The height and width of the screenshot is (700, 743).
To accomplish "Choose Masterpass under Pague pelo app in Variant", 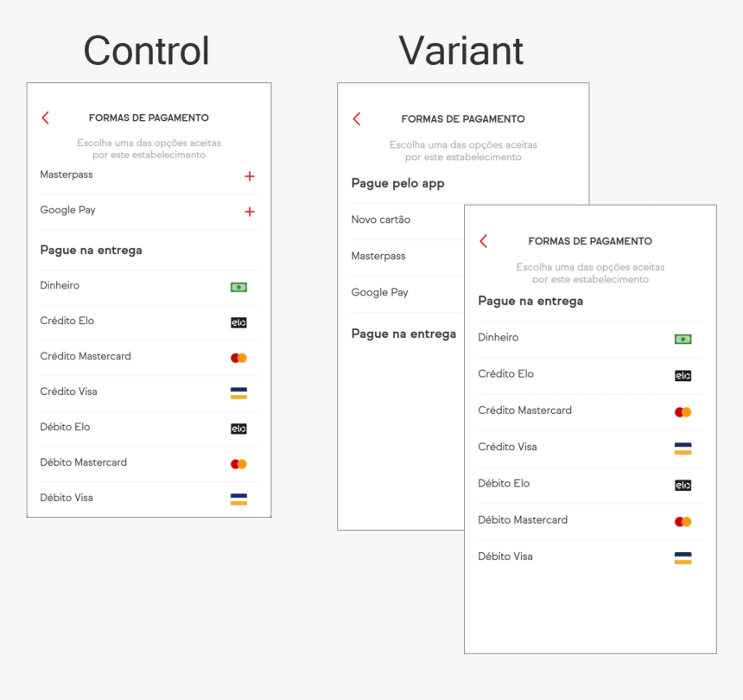I will (378, 256).
